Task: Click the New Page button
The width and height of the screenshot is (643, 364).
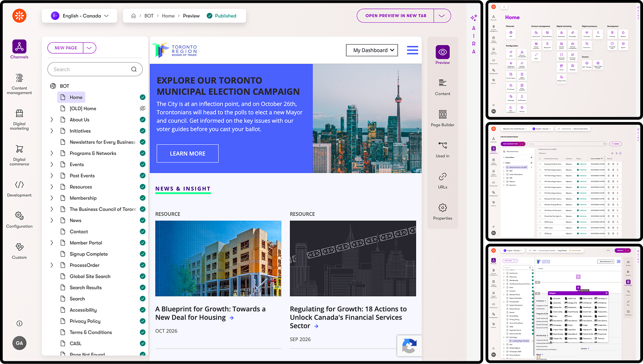Action: coord(65,48)
